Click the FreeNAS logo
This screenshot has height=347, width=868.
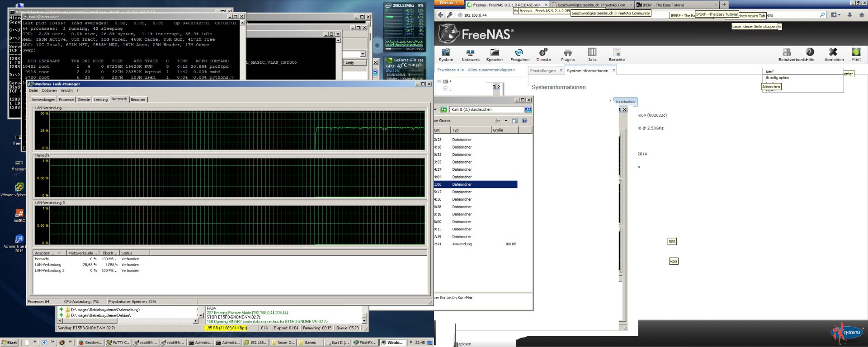[476, 33]
